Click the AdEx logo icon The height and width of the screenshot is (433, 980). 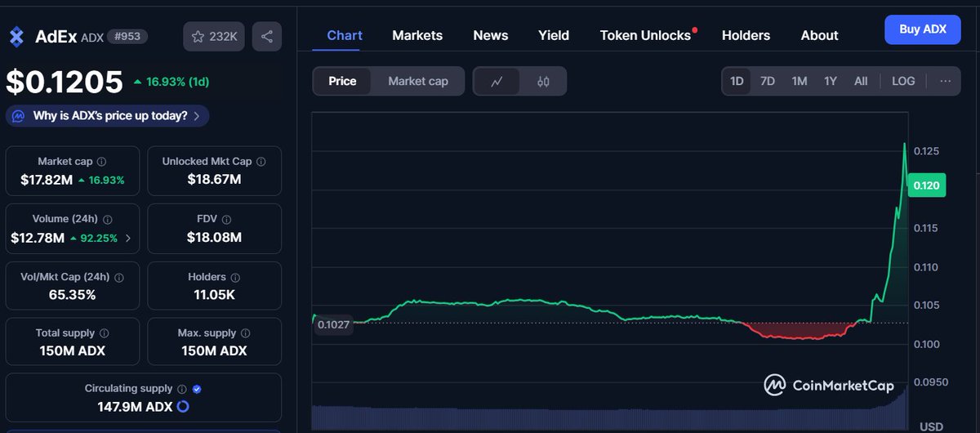[16, 37]
